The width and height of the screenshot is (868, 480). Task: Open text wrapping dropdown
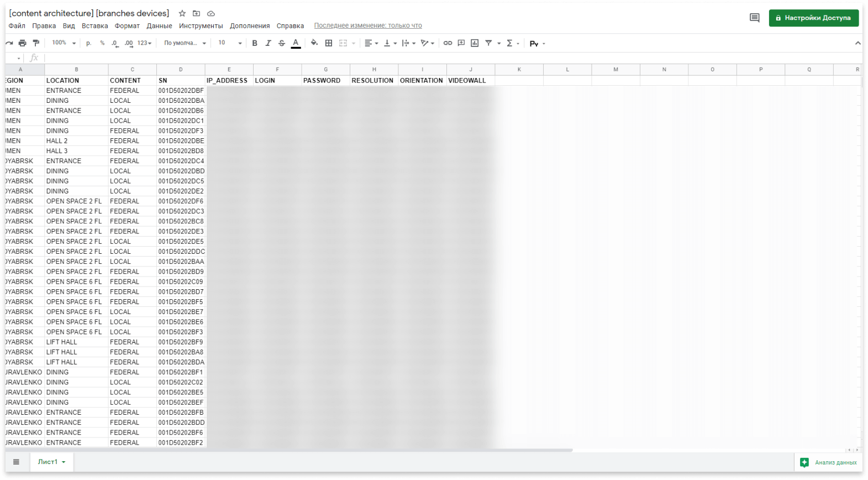point(409,43)
